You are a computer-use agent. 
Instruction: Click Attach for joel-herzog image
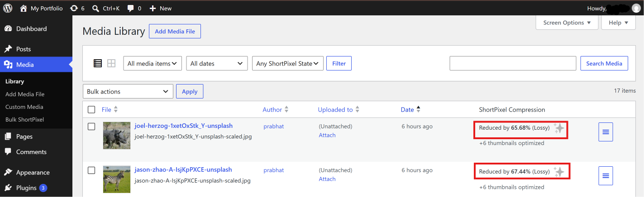point(327,135)
